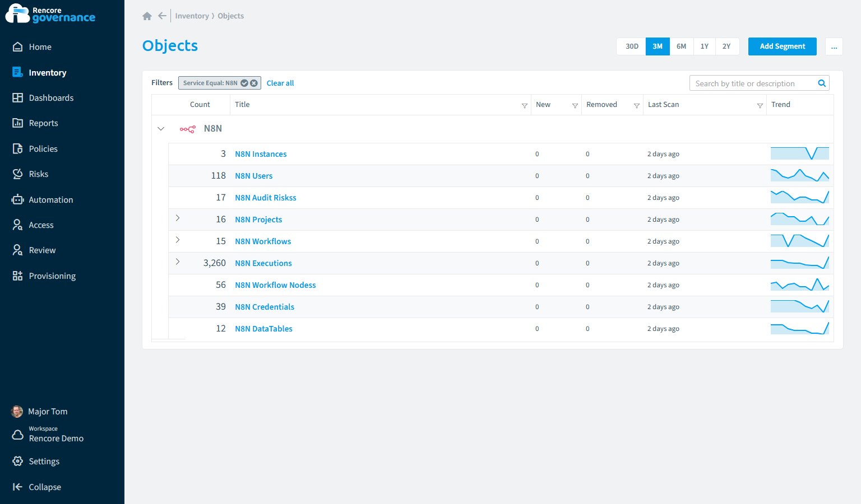Click the Last Scan value for N8N DataTables
Image resolution: width=861 pixels, height=504 pixels.
pyautogui.click(x=664, y=329)
